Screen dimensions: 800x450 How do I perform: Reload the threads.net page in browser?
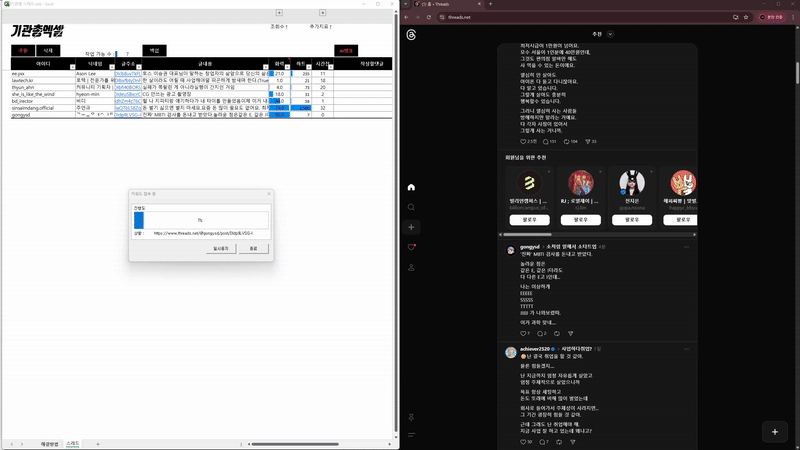click(x=429, y=17)
